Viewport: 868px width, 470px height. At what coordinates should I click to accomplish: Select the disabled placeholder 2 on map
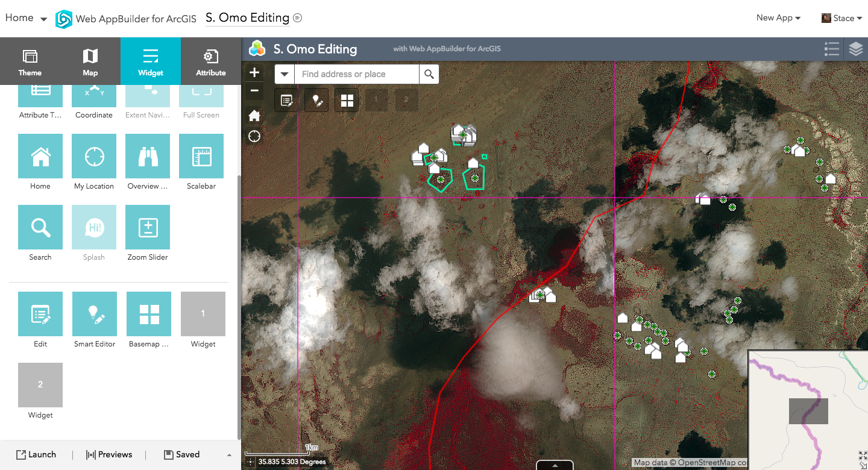tap(407, 100)
